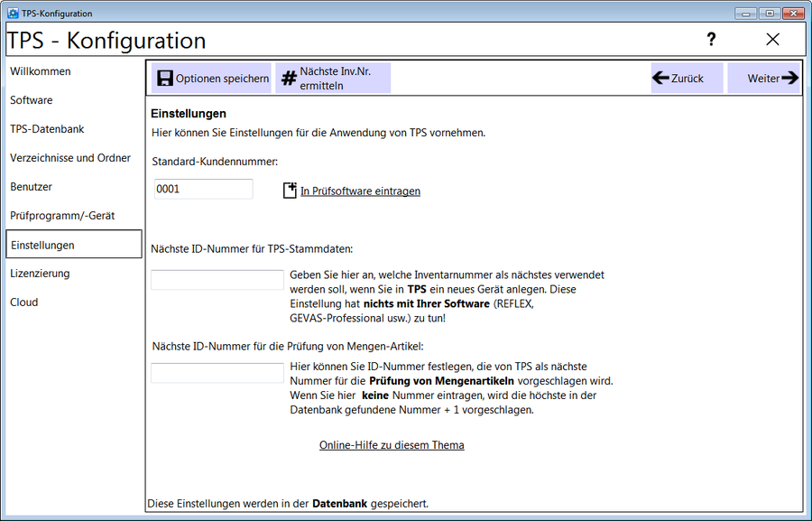This screenshot has width=812, height=521.
Task: Go to the Software section
Action: pyautogui.click(x=31, y=100)
